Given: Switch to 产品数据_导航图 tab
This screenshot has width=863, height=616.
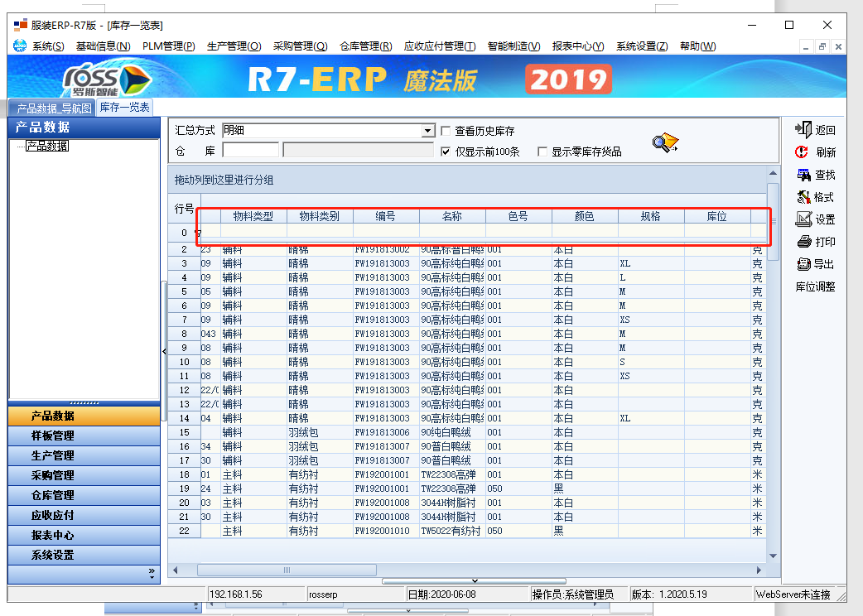Looking at the screenshot, I should (52, 108).
